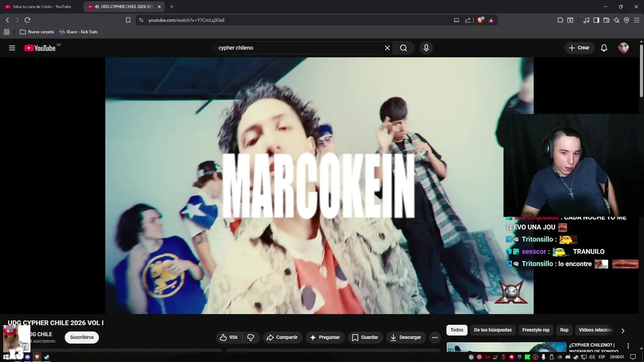
Task: Click the Compartir button
Action: tap(282, 337)
